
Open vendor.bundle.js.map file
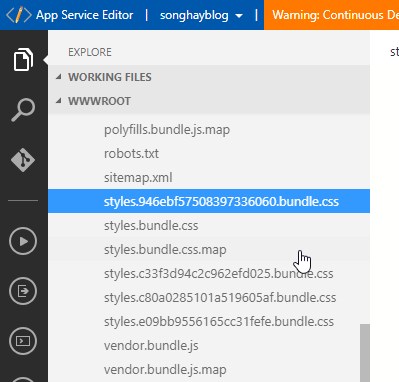[x=209, y=370]
